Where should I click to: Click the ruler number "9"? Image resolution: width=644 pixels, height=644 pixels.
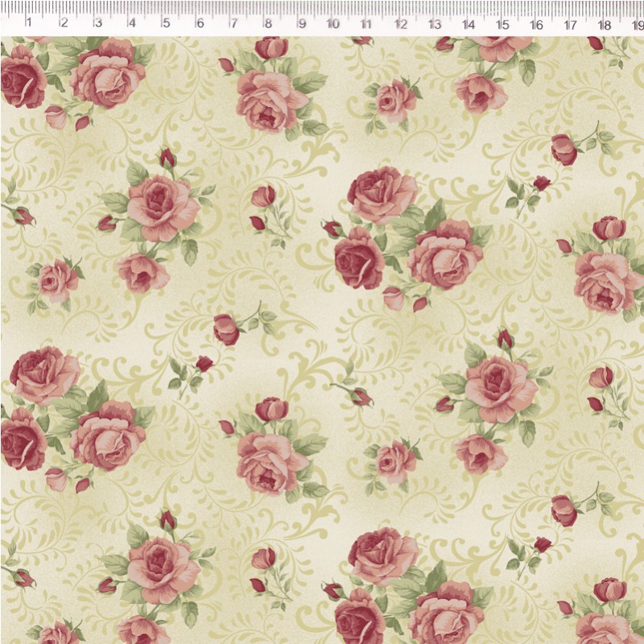pyautogui.click(x=302, y=24)
